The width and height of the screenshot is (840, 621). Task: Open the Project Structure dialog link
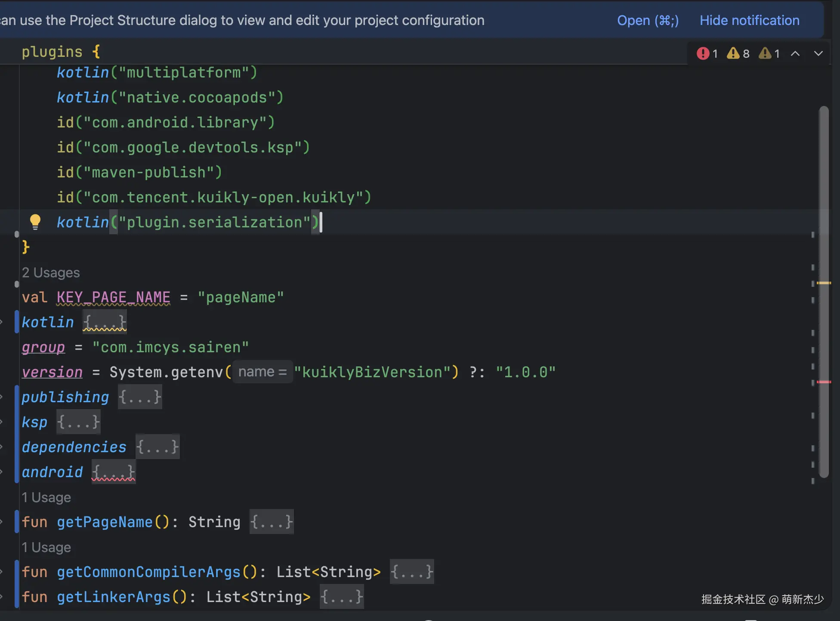coord(648,20)
